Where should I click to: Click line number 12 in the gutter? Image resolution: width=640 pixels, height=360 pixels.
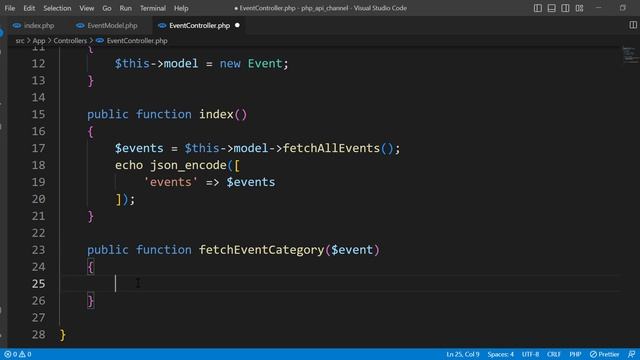(38, 64)
